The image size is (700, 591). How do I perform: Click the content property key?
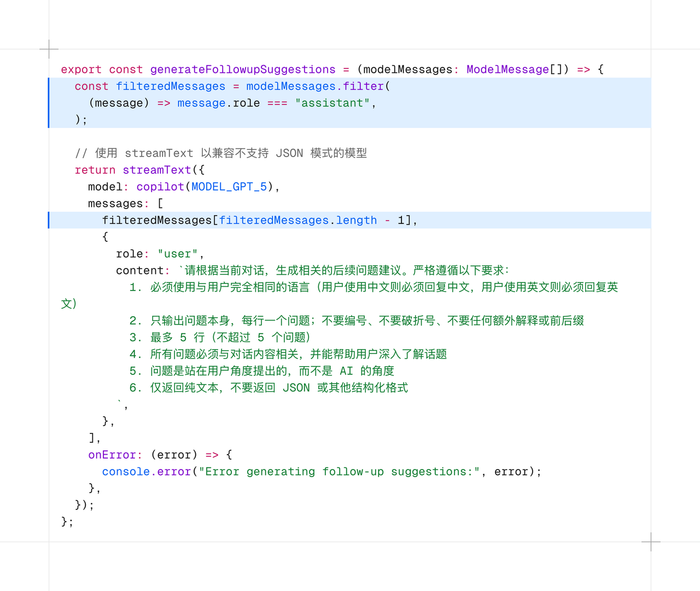pos(139,271)
